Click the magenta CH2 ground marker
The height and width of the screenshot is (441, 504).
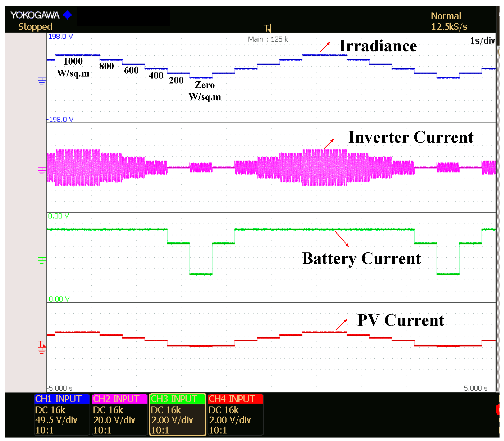coord(42,170)
